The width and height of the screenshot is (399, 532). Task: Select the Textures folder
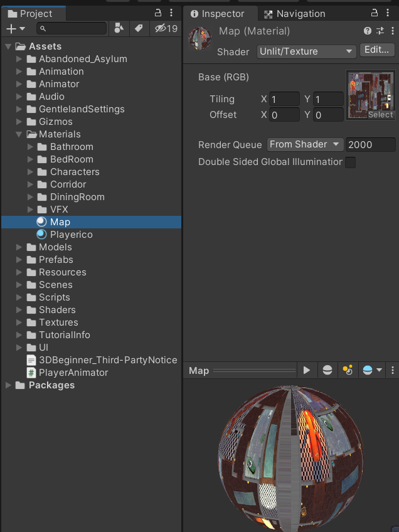point(58,322)
